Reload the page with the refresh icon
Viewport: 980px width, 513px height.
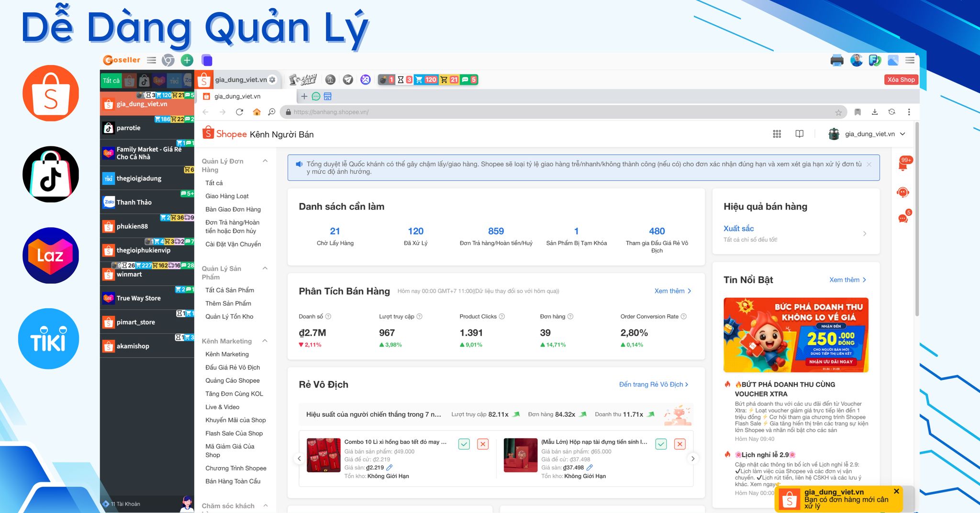[x=240, y=112]
